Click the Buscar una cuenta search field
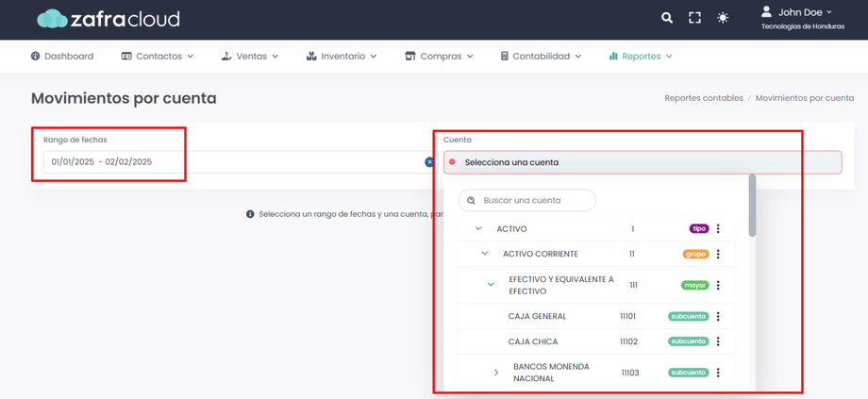Image resolution: width=868 pixels, height=399 pixels. (527, 200)
